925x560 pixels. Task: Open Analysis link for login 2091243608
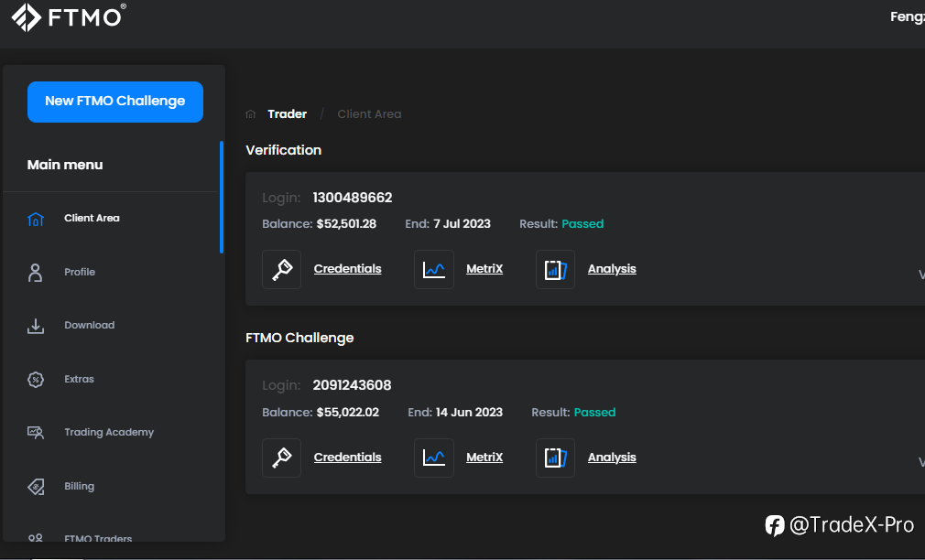pyautogui.click(x=612, y=458)
